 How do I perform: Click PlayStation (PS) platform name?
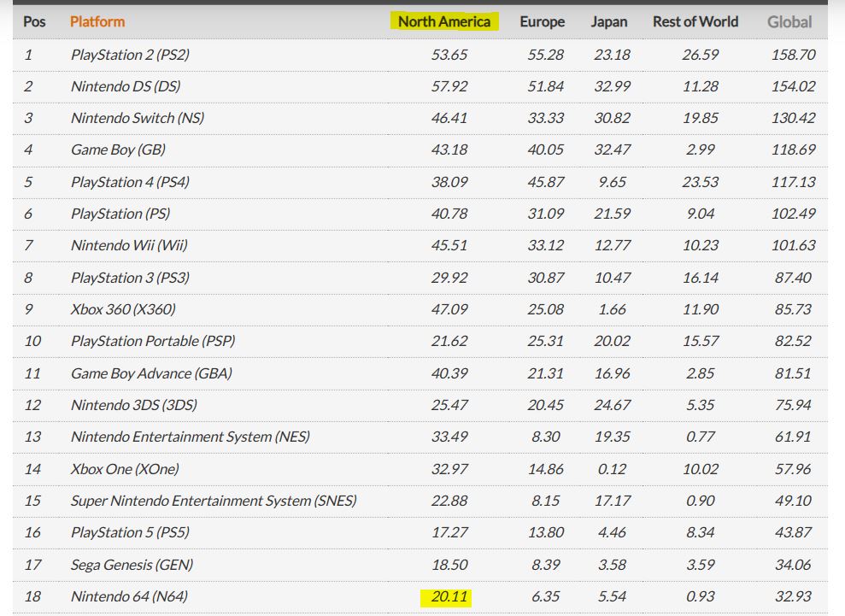pos(120,214)
